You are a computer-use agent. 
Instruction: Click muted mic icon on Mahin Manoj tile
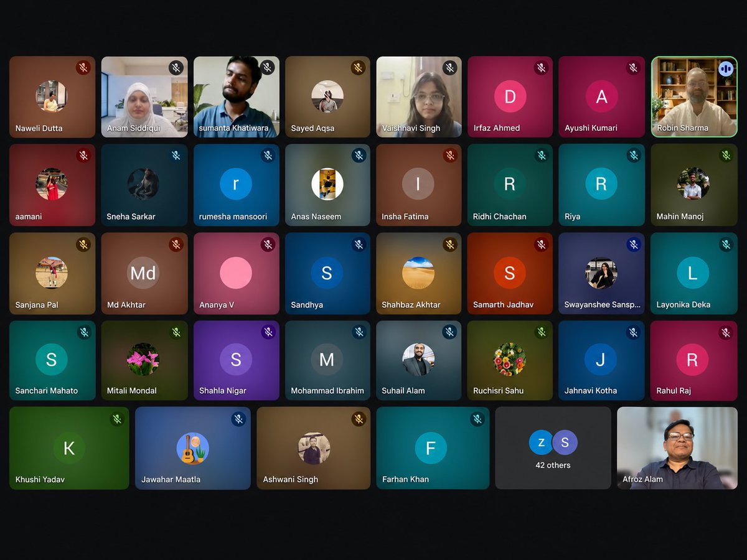[x=726, y=156]
